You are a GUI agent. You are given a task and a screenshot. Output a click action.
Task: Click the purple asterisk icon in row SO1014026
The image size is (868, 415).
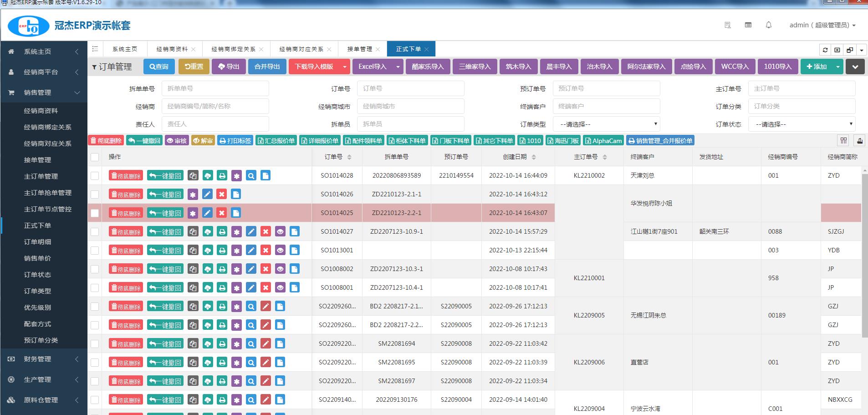(193, 194)
